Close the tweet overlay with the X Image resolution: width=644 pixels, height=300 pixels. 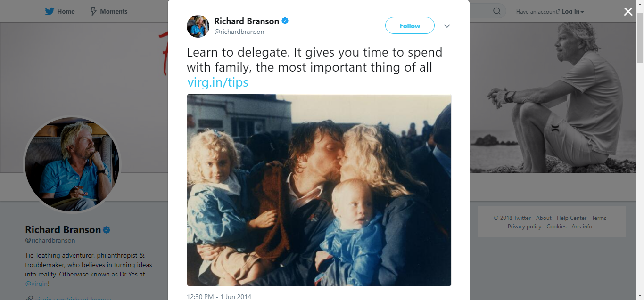coord(628,12)
